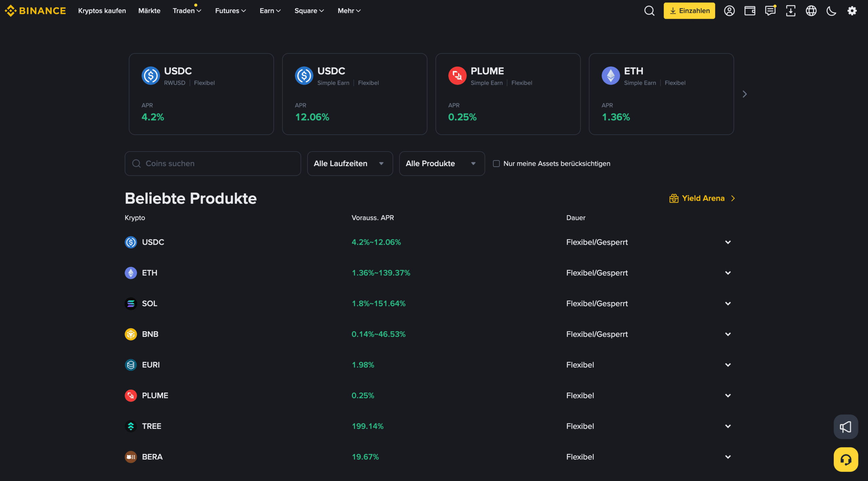Expand the TREE product row chevron
Screen dimensions: 868x481
pos(728,426)
